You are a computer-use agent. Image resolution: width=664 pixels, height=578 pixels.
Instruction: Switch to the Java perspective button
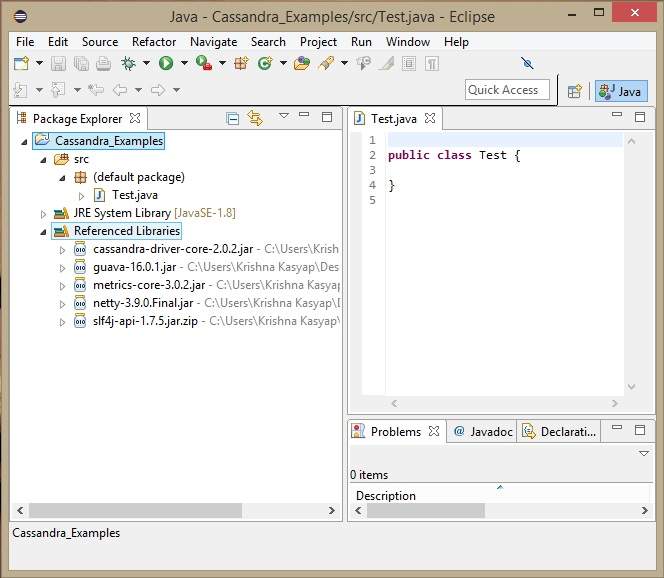tap(621, 91)
